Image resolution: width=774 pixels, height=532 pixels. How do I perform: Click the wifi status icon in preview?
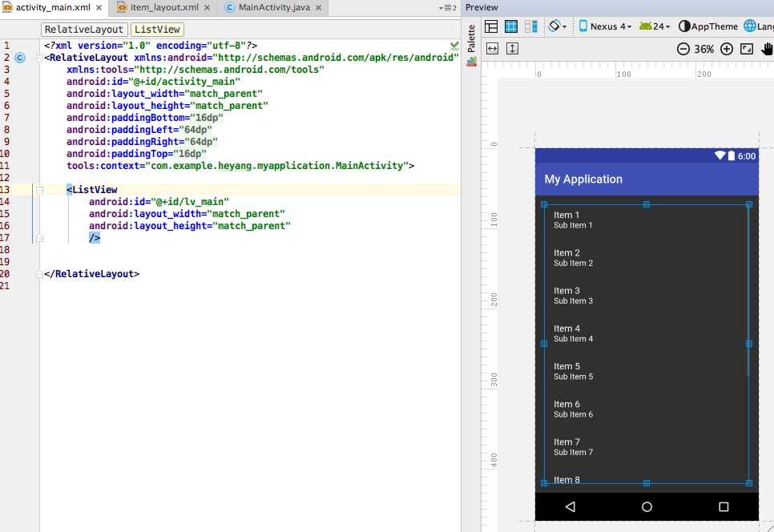click(720, 155)
